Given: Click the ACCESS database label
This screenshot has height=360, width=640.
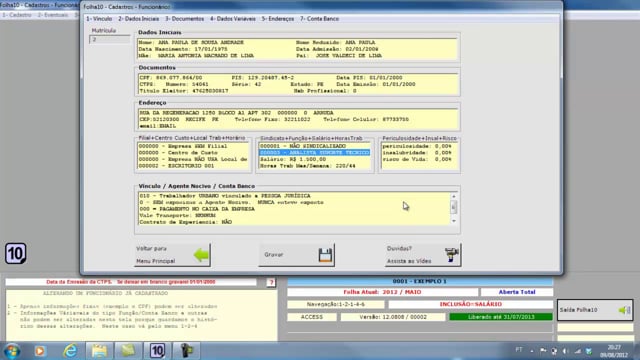Looking at the screenshot, I should 312,317.
